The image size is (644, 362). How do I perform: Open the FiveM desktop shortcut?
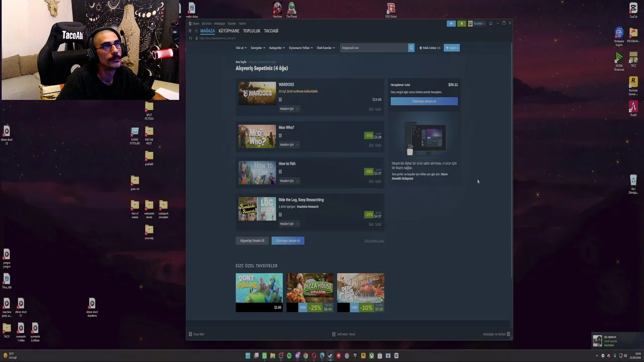pyautogui.click(x=633, y=109)
